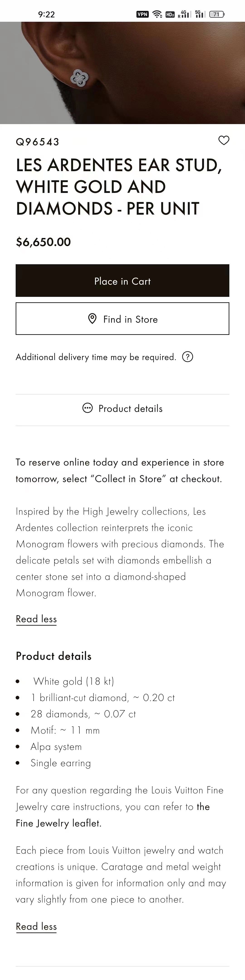245x980 pixels.
Task: Collapse description with first Read less link
Action: (36, 619)
